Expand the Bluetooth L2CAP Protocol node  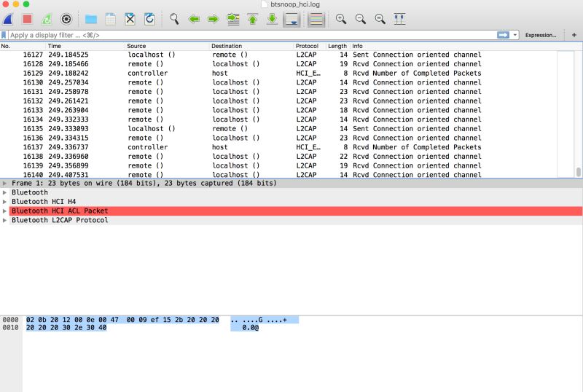4,220
